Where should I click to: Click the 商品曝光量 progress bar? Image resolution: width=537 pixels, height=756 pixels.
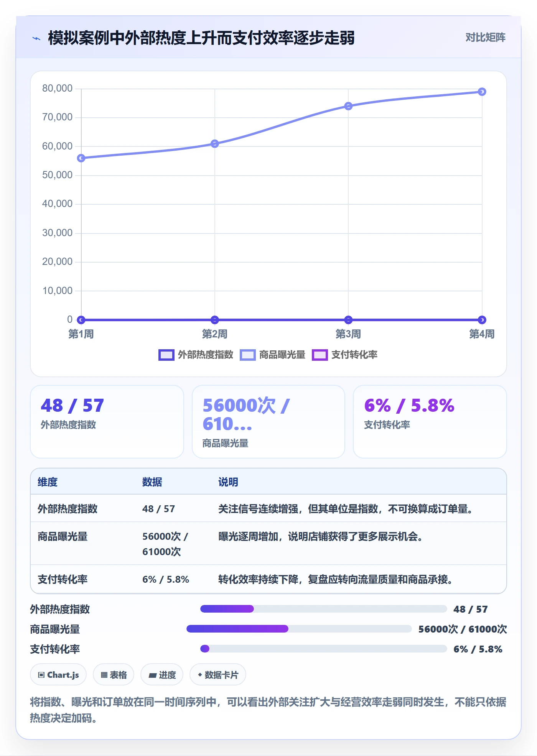tap(299, 629)
